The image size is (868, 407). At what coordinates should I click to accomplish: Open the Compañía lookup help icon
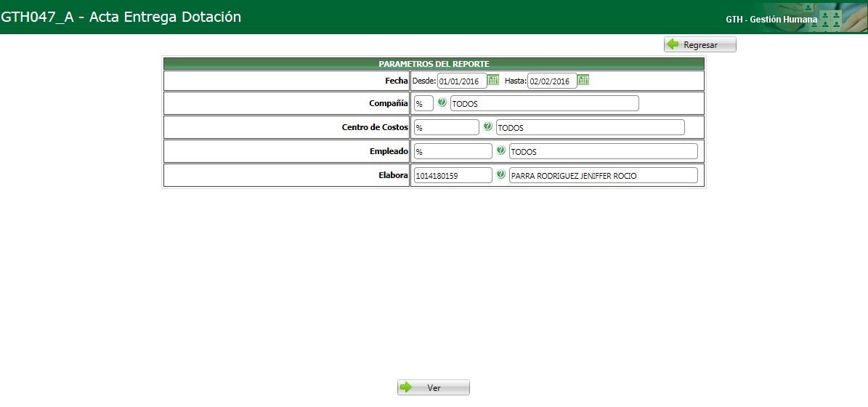(442, 102)
